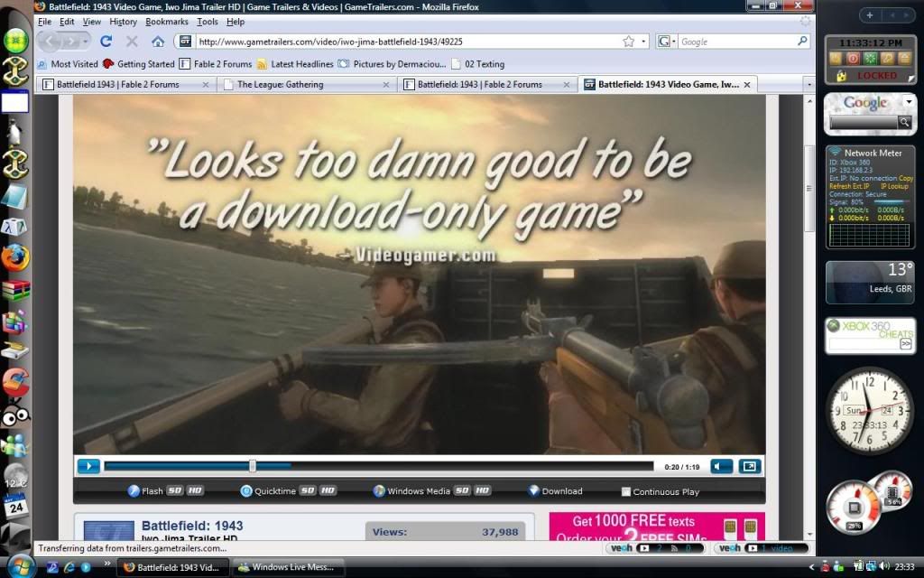
Task: Click the padlock icon in the LOCKED gadget
Action: pos(841,76)
